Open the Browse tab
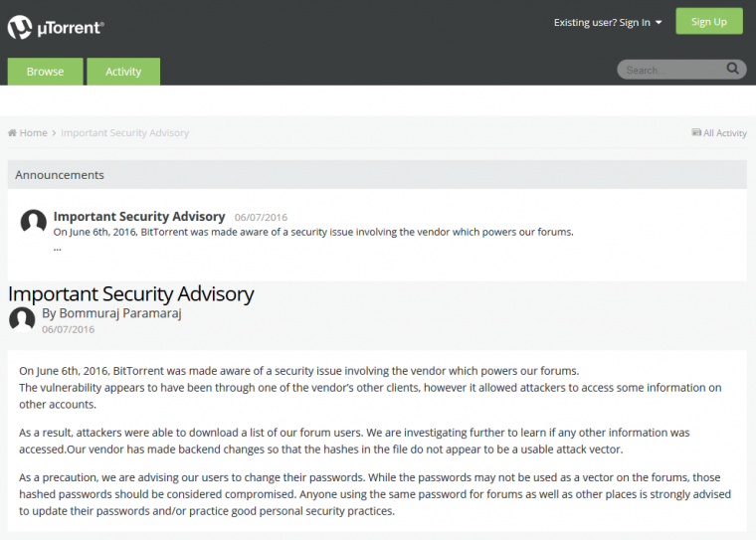 click(x=46, y=72)
